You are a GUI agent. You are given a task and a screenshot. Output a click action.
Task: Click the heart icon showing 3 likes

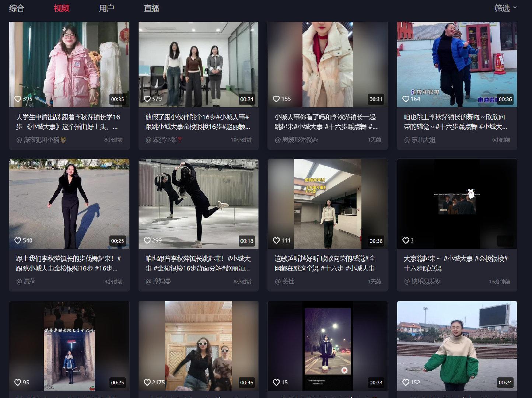[406, 241]
